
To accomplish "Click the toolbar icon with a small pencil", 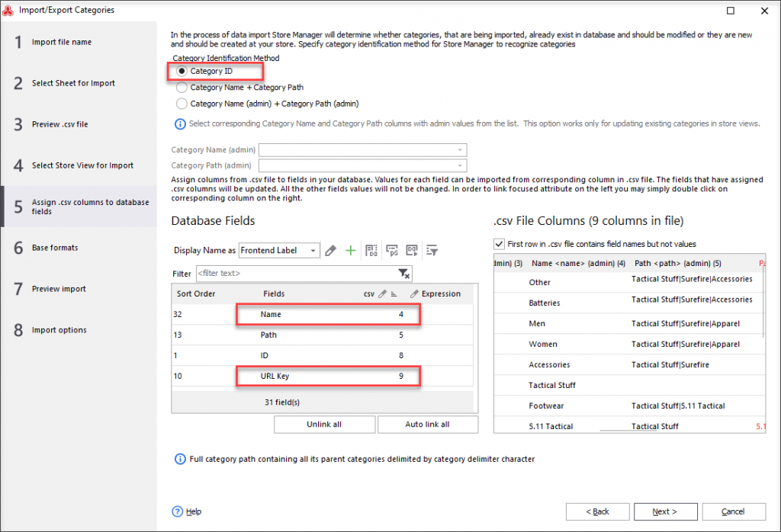I will pyautogui.click(x=392, y=250).
